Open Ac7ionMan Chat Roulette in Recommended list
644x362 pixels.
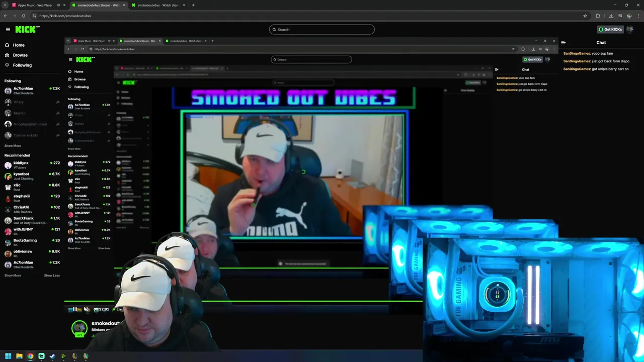32,264
